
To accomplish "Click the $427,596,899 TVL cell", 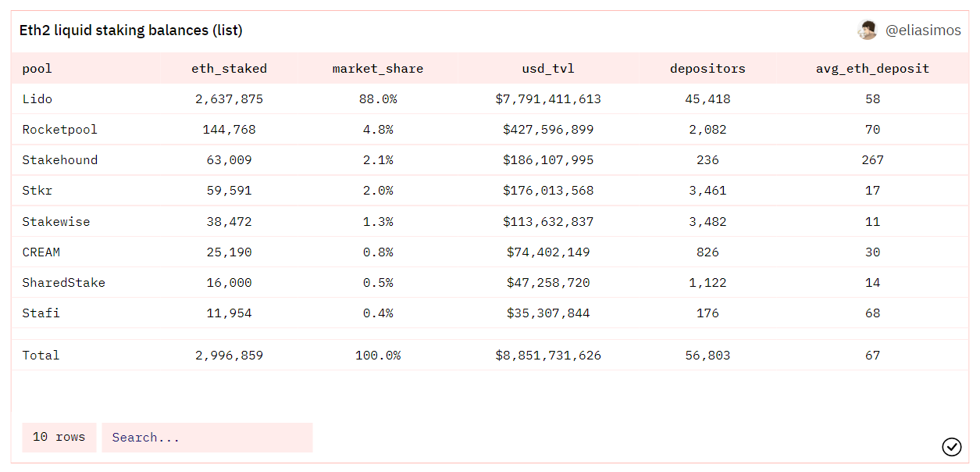I will tap(548, 130).
